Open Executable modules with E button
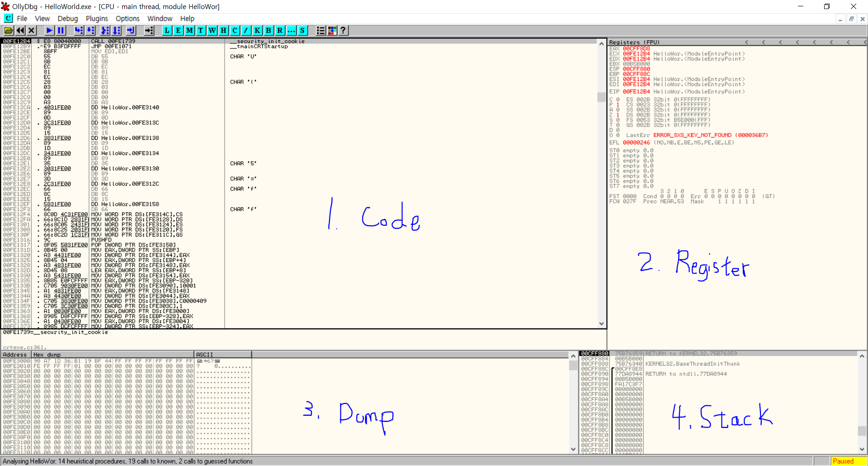This screenshot has width=868, height=466. pos(179,30)
